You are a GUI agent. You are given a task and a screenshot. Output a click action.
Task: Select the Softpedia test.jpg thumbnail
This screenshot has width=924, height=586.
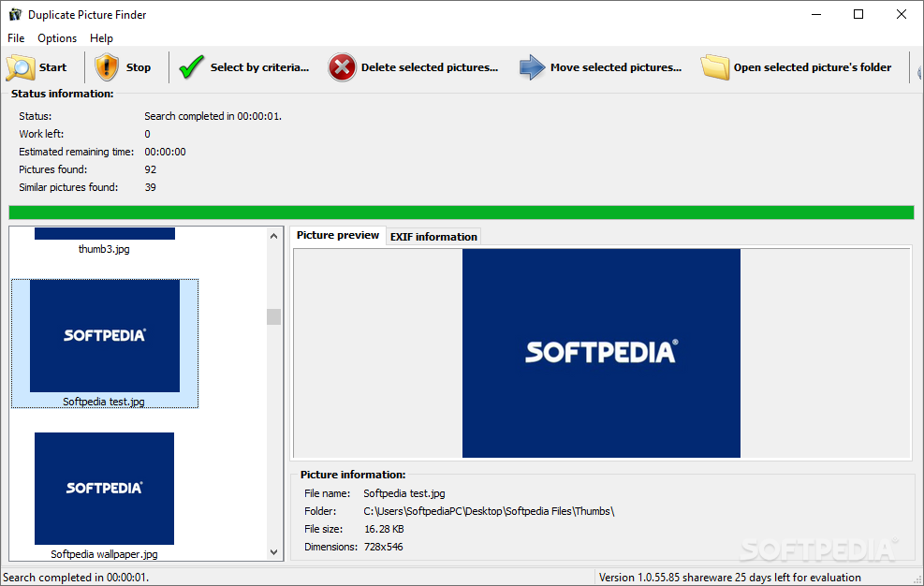104,337
